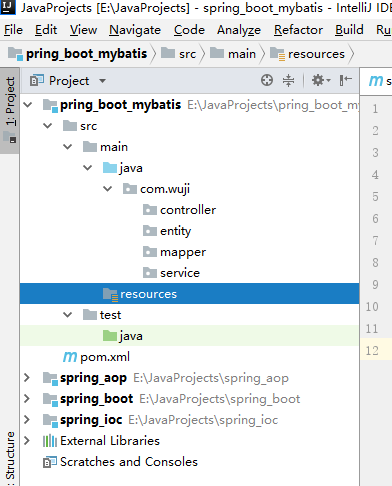The image size is (392, 486).
Task: Select the controller package in the tree
Action: pyautogui.click(x=179, y=210)
